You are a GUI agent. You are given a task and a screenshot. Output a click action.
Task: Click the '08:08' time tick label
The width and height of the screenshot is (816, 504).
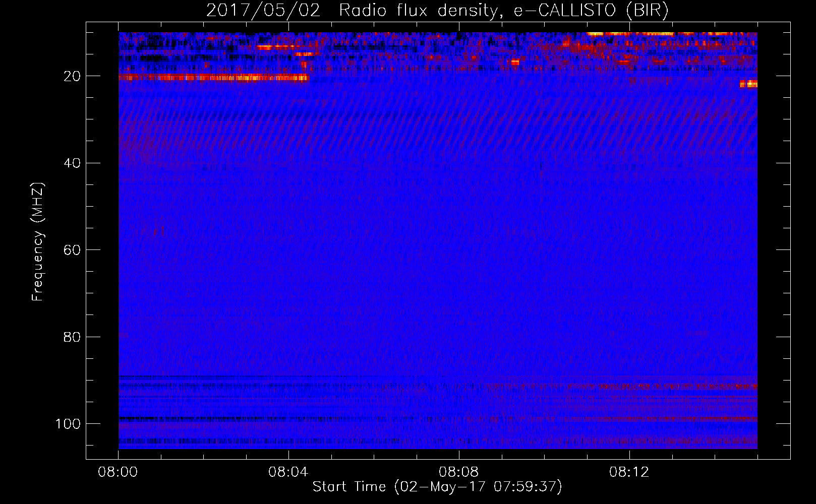[x=459, y=472]
